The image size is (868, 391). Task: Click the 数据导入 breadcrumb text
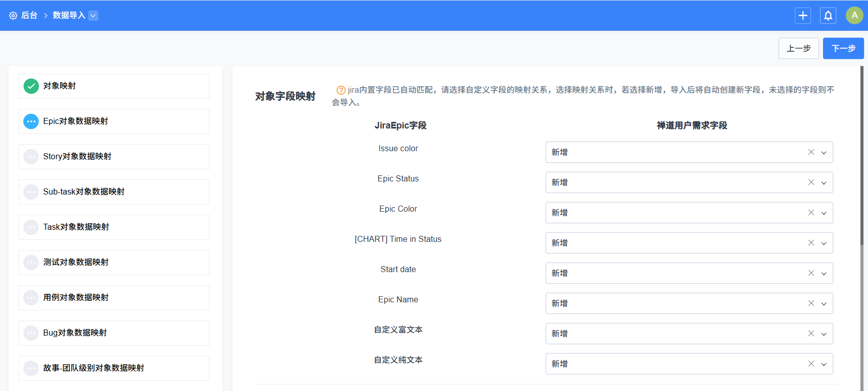click(69, 16)
